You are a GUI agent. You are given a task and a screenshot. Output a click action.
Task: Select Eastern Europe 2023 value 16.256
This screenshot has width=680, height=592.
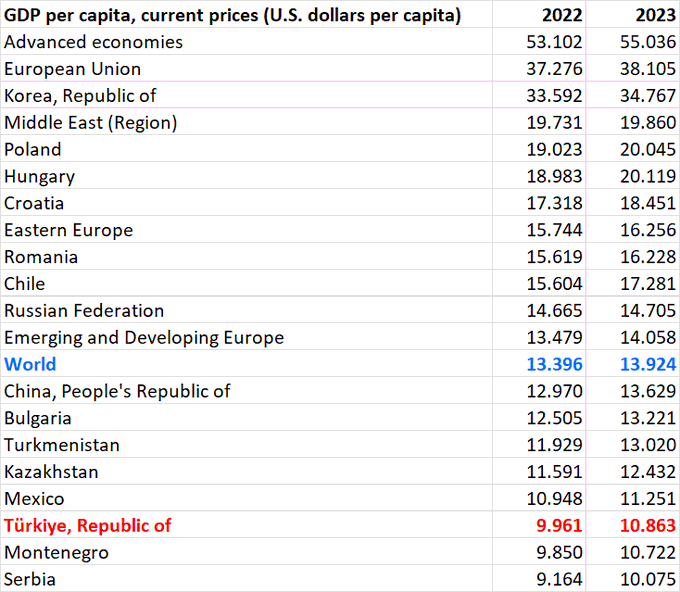coord(648,230)
